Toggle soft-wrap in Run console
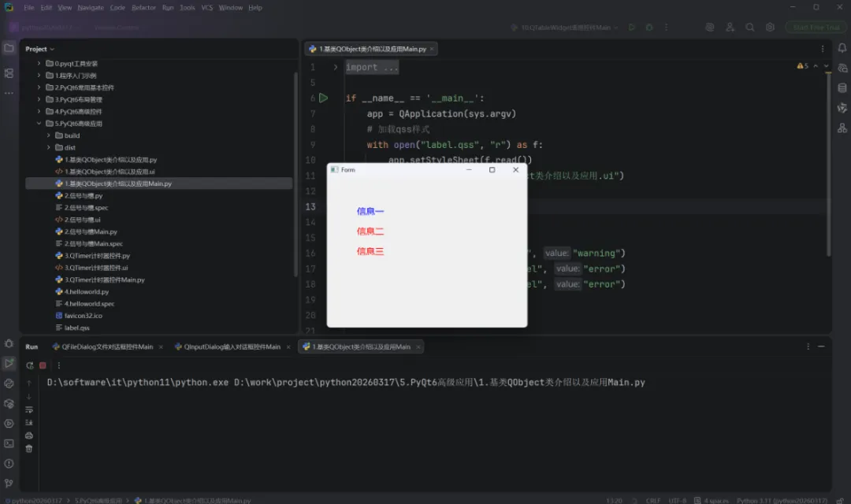This screenshot has width=851, height=504. click(29, 409)
